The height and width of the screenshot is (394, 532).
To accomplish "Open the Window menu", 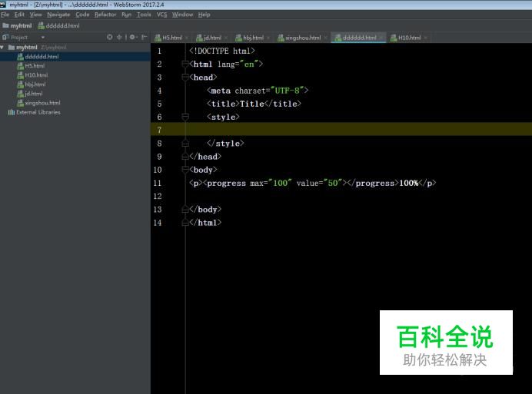I will pyautogui.click(x=182, y=15).
